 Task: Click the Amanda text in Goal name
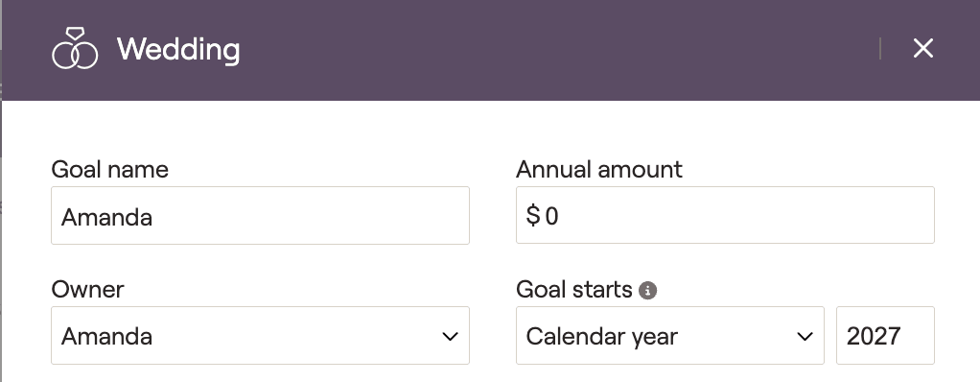click(x=106, y=218)
